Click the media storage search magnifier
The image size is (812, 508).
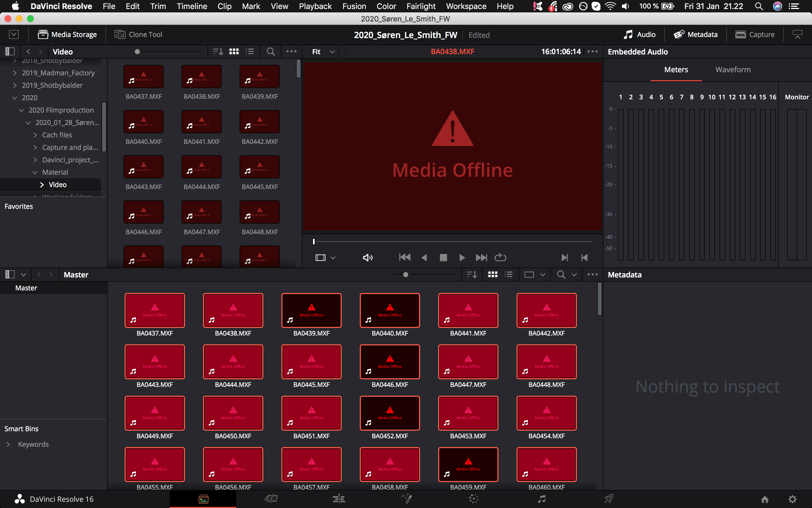point(270,52)
